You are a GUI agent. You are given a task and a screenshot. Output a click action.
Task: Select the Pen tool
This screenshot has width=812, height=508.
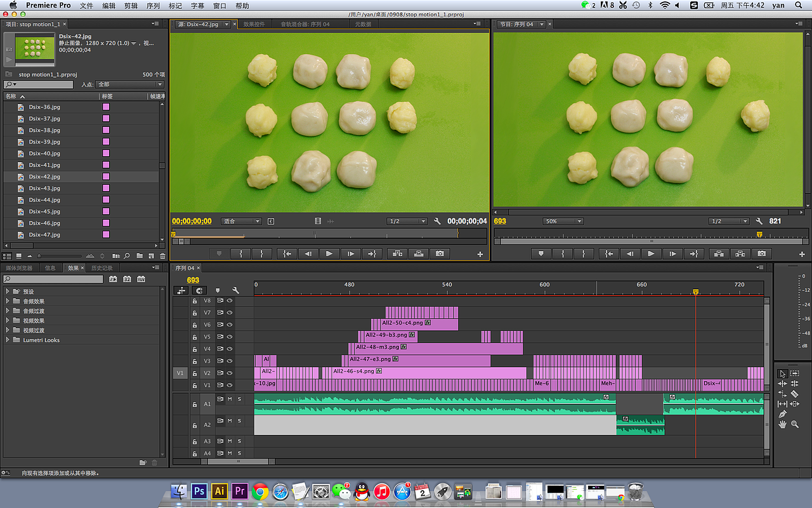(x=783, y=414)
